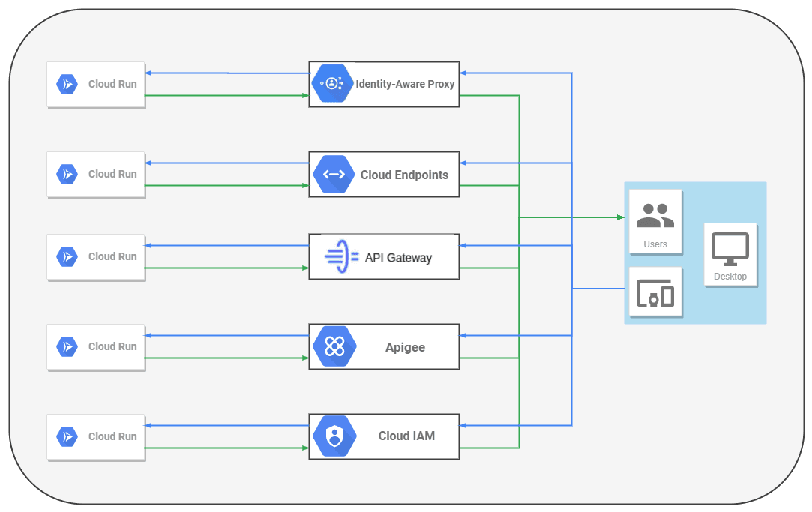The image size is (812, 512).
Task: Select the Apigee hexagon icon
Action: (334, 346)
